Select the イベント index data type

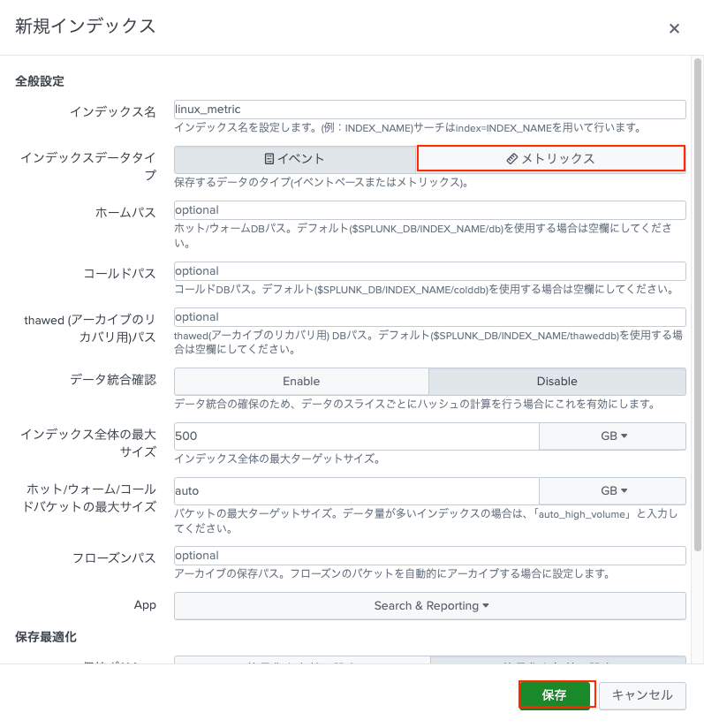click(x=295, y=159)
